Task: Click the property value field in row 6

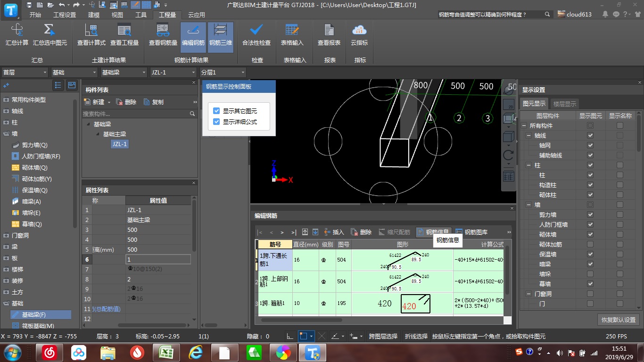Action: coord(158,259)
